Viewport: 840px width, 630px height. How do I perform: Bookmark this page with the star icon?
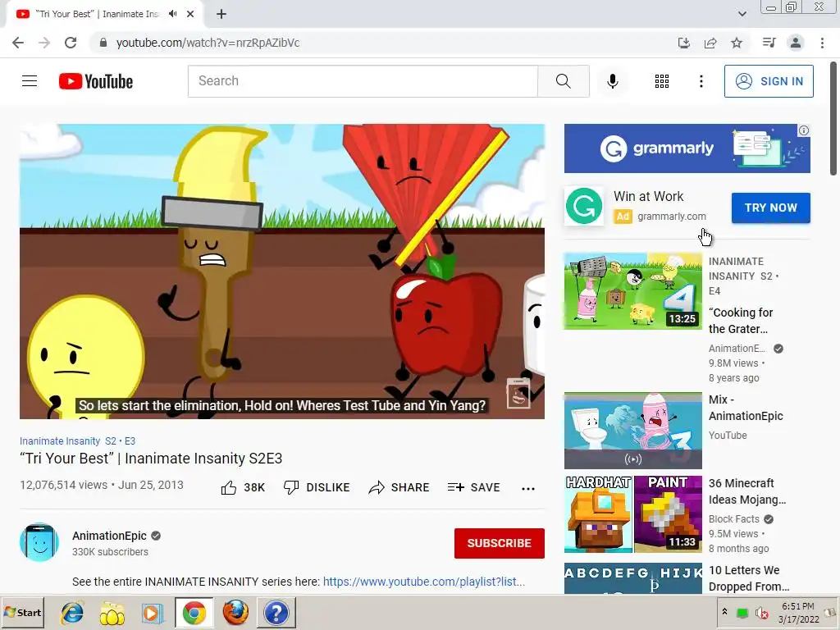tap(737, 43)
